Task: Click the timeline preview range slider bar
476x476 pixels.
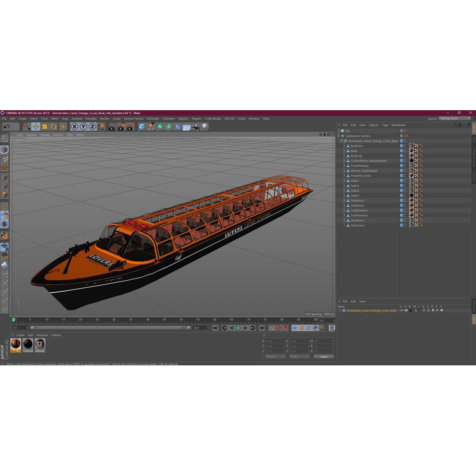Action: [x=111, y=328]
